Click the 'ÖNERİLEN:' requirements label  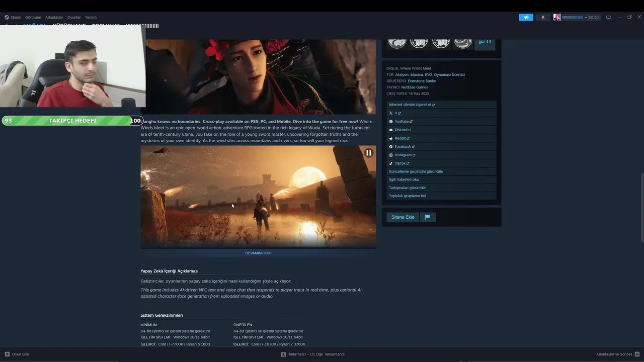(x=243, y=325)
